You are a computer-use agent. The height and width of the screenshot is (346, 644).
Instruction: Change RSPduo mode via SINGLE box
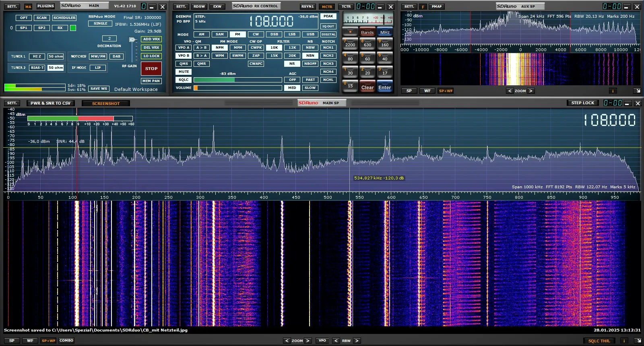tap(100, 24)
